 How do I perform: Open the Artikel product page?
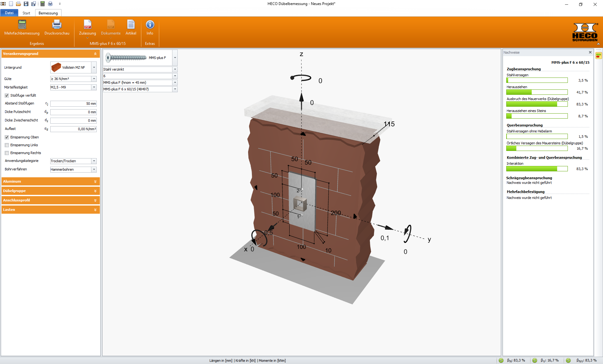tap(131, 27)
